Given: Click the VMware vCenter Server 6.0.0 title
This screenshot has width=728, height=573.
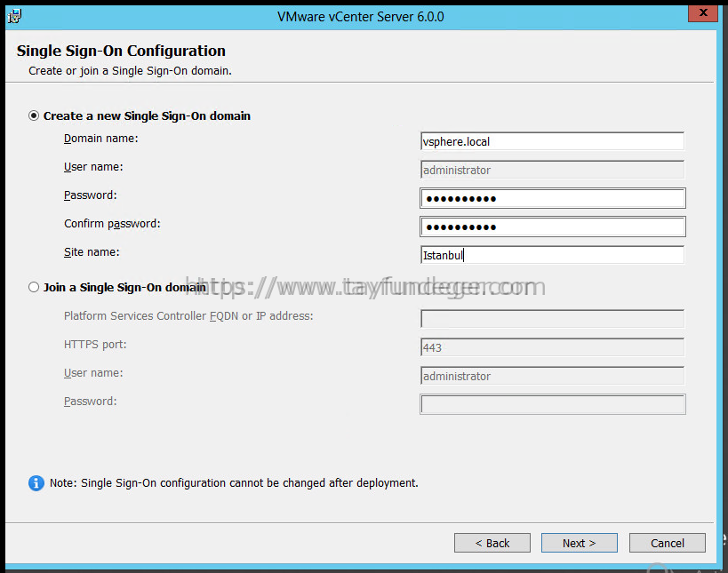Looking at the screenshot, I should (x=361, y=17).
